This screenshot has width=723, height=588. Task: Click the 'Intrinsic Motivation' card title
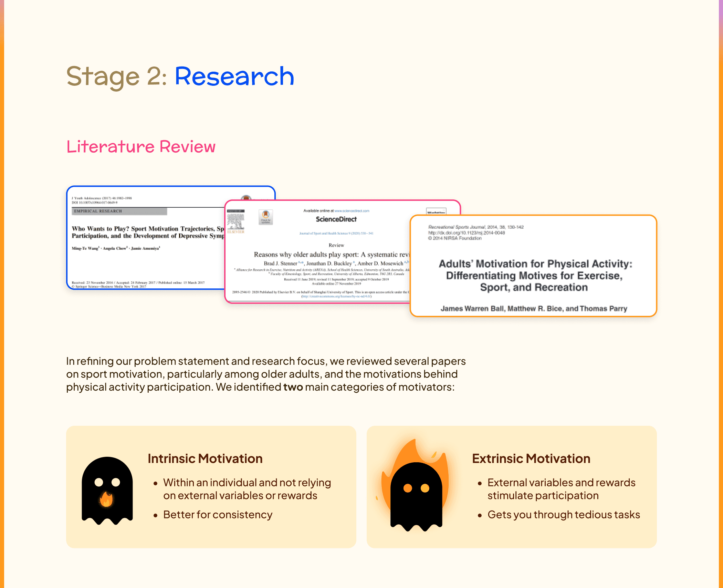205,459
